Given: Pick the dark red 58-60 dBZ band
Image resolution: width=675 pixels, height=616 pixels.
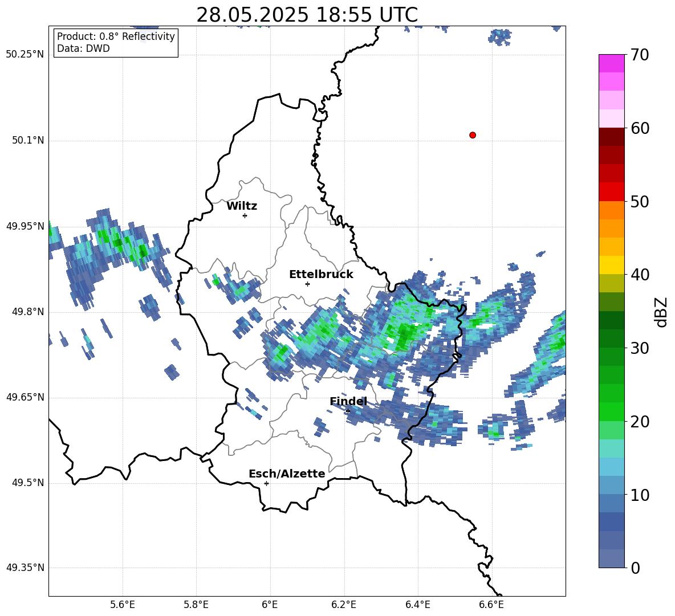Looking at the screenshot, I should click(611, 137).
